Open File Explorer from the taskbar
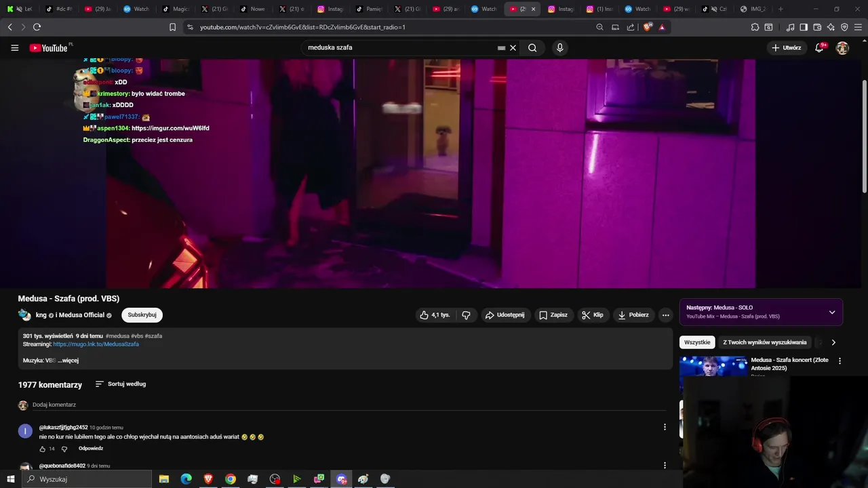 pos(163,479)
